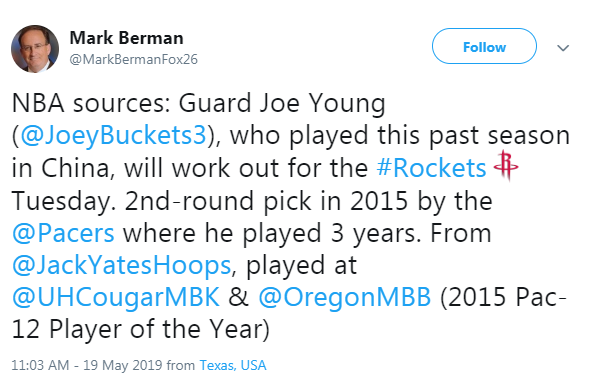This screenshot has width=604, height=383.
Task: Expand the tweet options chevron
Action: pyautogui.click(x=563, y=48)
